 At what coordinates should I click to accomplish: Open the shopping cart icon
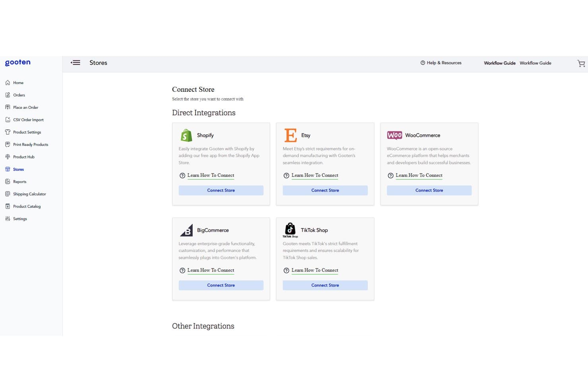tap(581, 63)
